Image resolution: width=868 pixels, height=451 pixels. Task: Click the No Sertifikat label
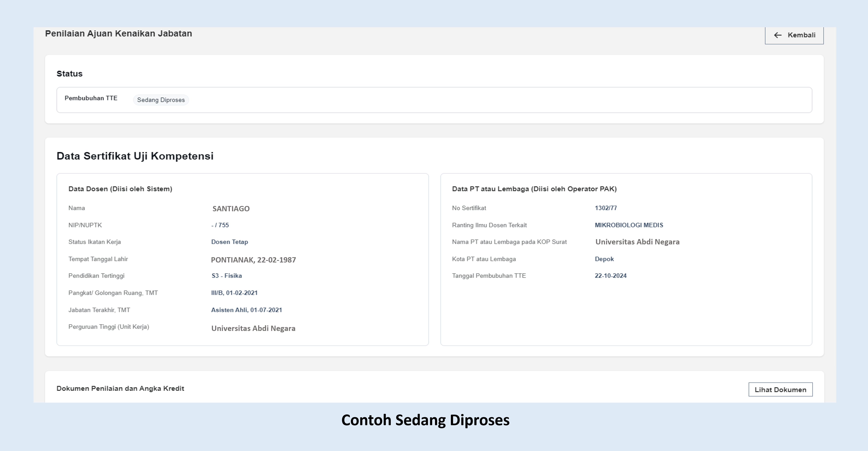pos(469,208)
